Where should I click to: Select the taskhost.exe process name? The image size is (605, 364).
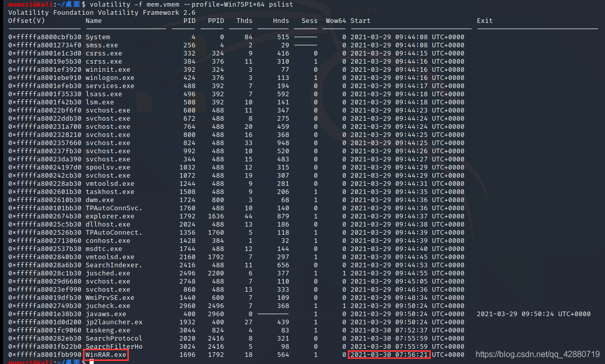(110, 191)
